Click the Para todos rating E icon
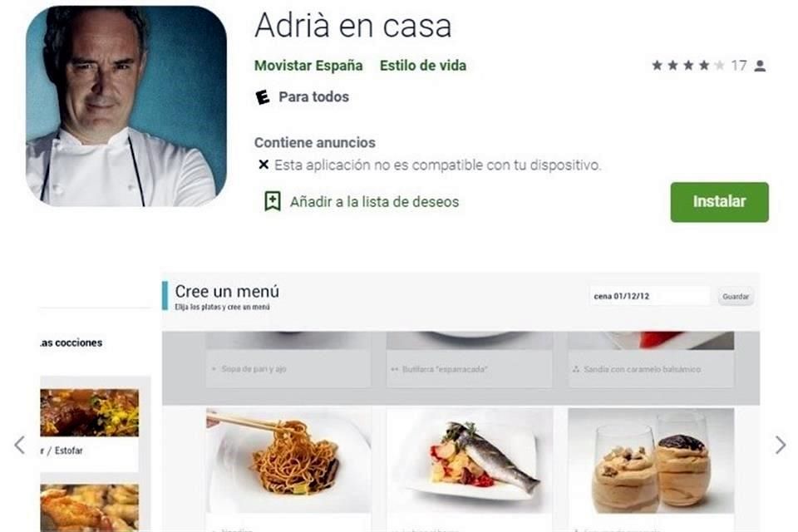 [263, 96]
